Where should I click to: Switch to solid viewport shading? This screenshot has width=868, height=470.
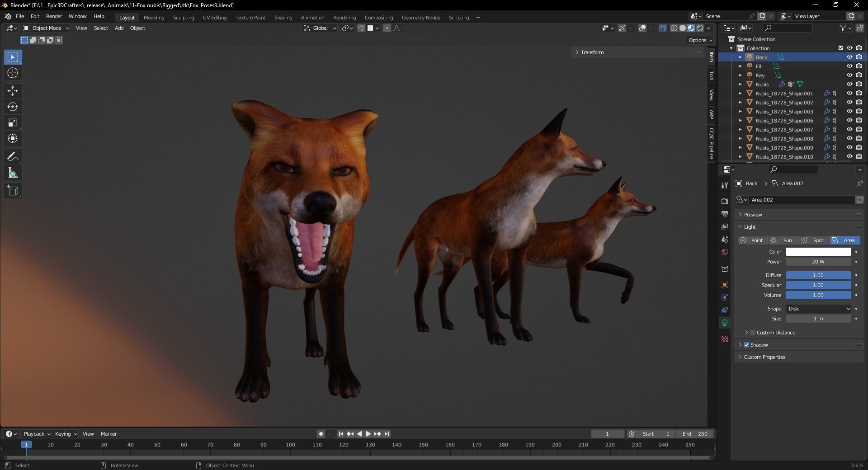coord(683,28)
